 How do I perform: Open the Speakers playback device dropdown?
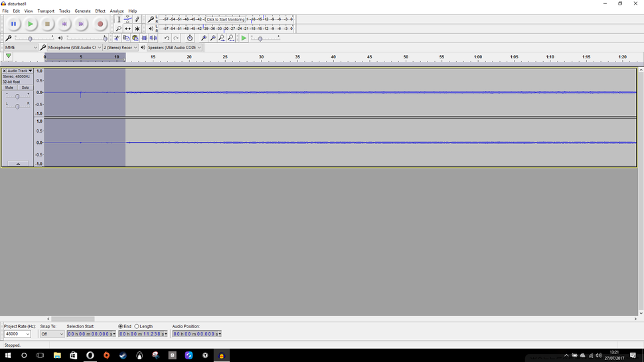pos(175,48)
